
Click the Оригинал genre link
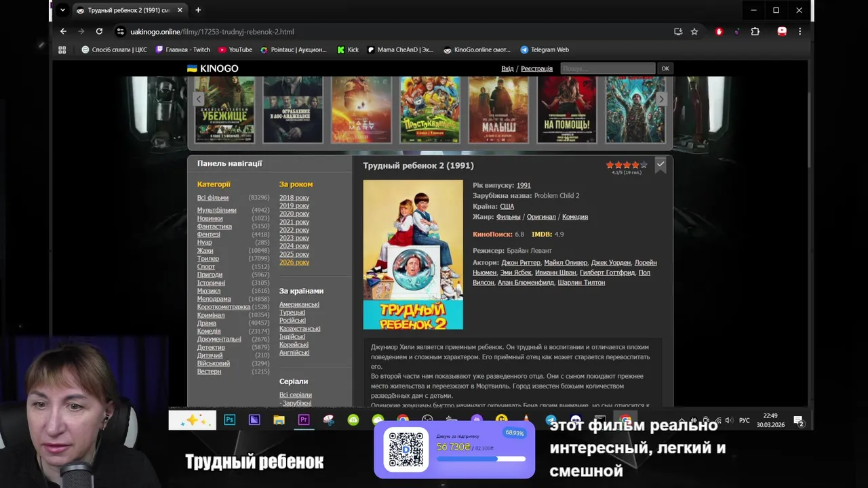(541, 217)
